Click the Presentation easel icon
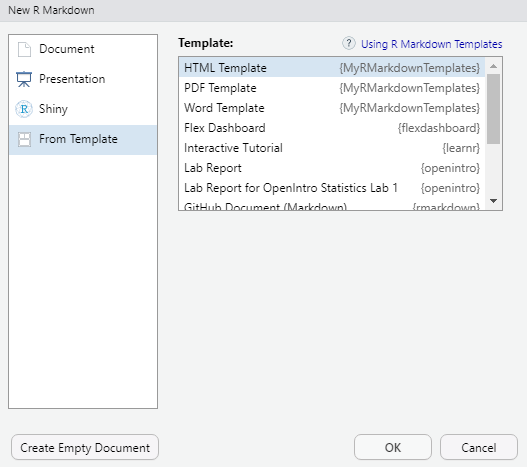 coord(24,79)
